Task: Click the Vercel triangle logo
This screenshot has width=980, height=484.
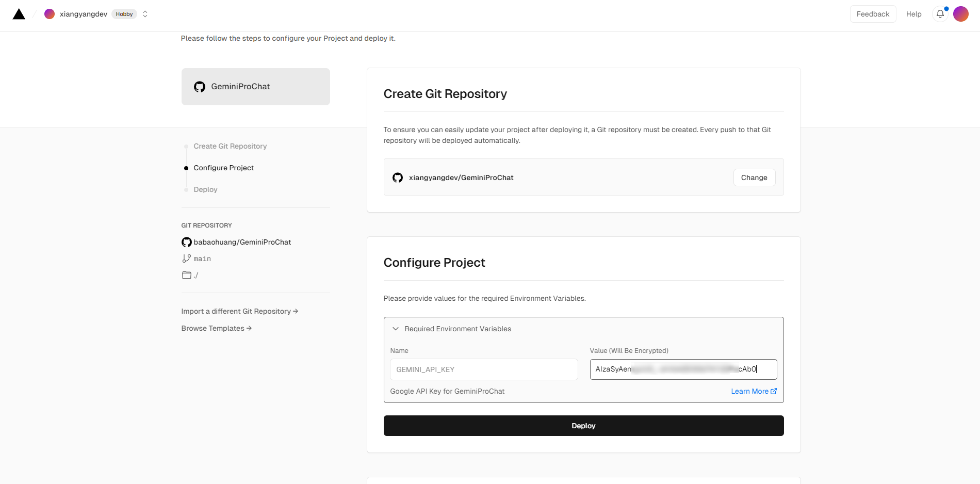Action: pos(19,14)
